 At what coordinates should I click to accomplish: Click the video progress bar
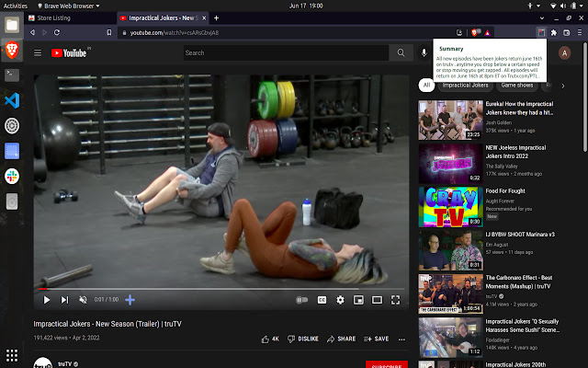(x=220, y=289)
